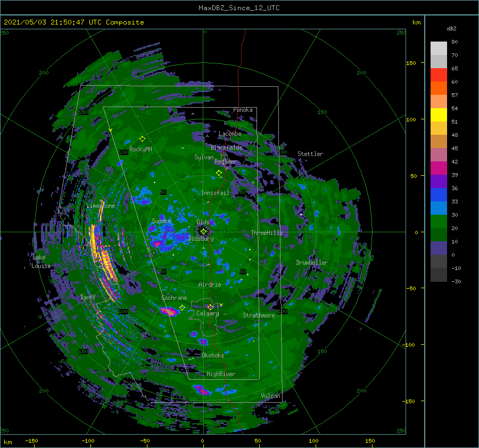Click the 150 tick on the right axis
This screenshot has height=448, width=479.
[x=411, y=63]
